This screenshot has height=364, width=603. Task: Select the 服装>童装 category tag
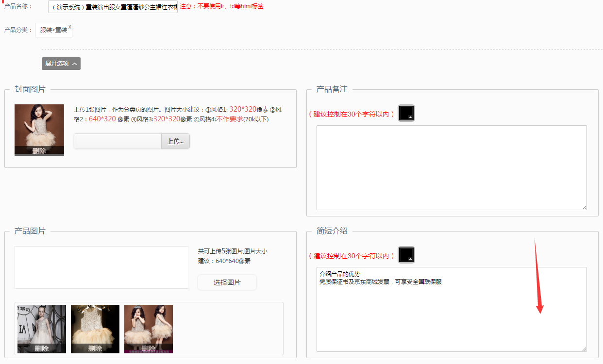click(53, 30)
